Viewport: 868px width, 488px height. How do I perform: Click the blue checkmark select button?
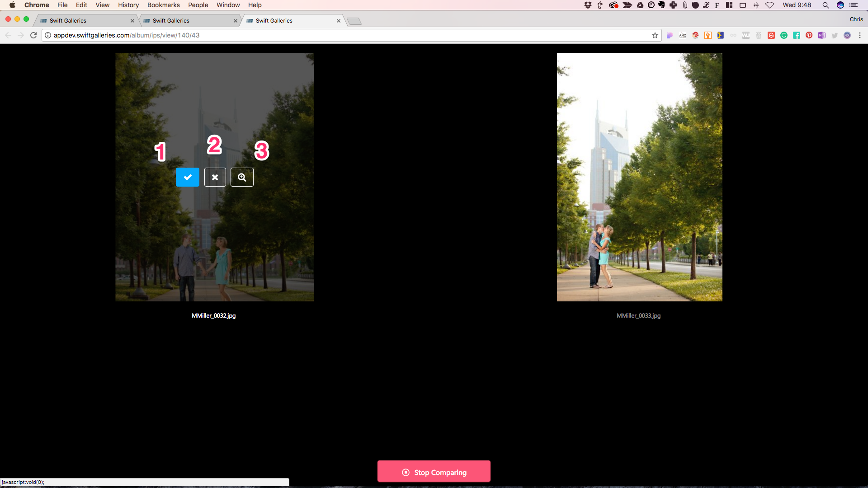[x=187, y=177]
